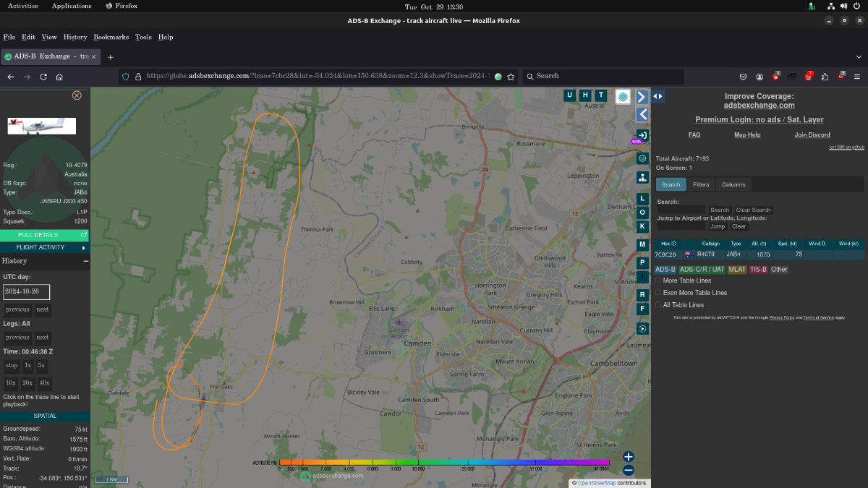Open the Join Discord link
This screenshot has width=868, height=488.
[x=812, y=135]
